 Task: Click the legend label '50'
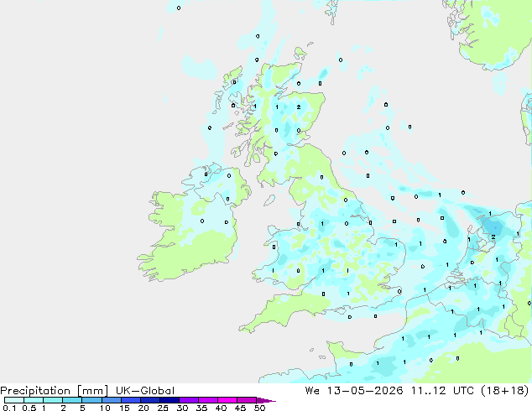tap(259, 408)
